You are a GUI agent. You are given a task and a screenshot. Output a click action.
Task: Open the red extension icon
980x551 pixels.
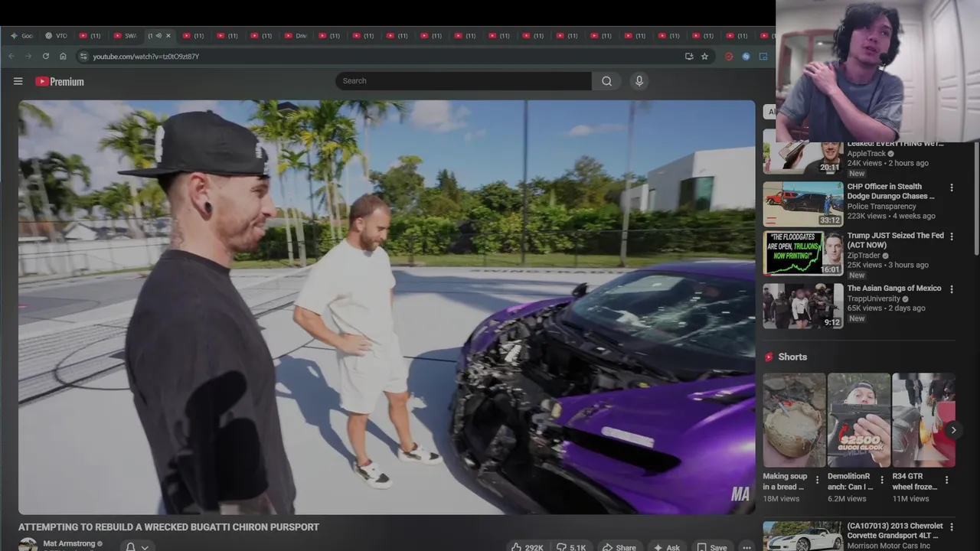click(729, 56)
